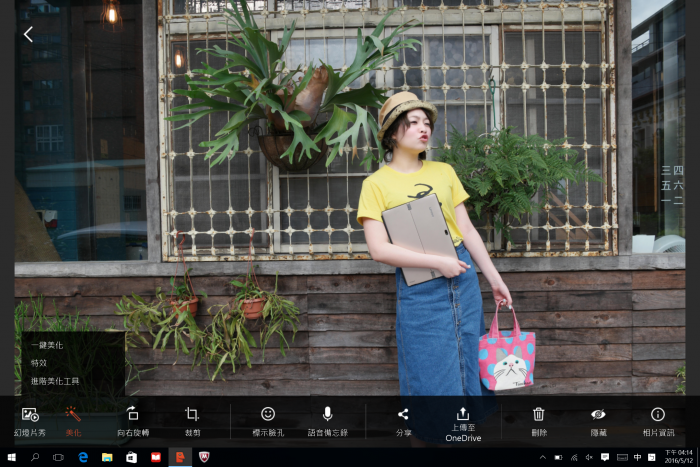
Task: Choose one-click beautify (一鍵美化) from popup menu
Action: pyautogui.click(x=47, y=345)
